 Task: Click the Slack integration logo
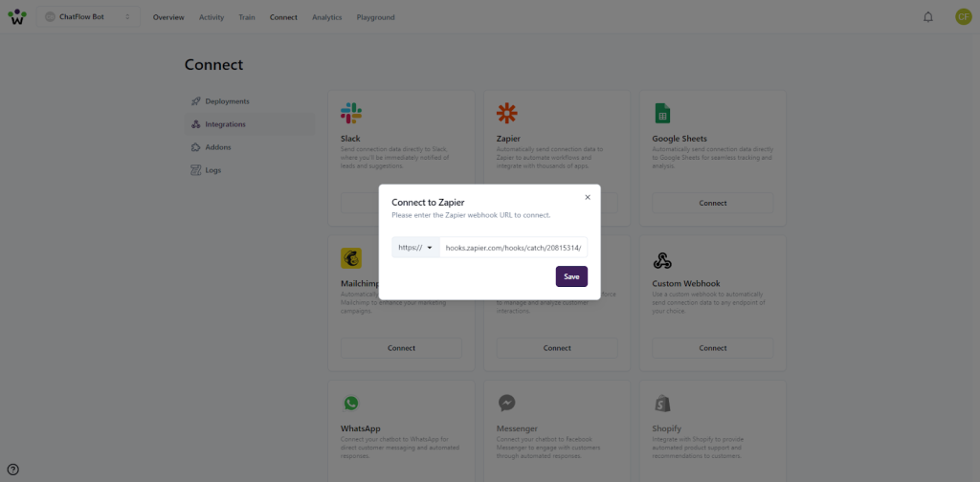click(x=351, y=114)
